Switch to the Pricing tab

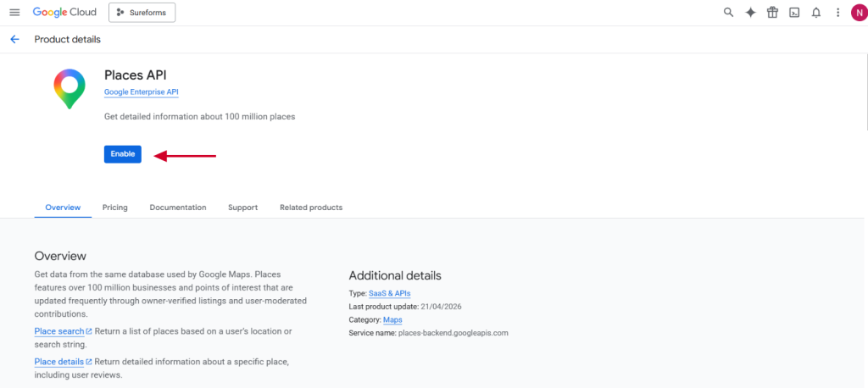(x=115, y=208)
